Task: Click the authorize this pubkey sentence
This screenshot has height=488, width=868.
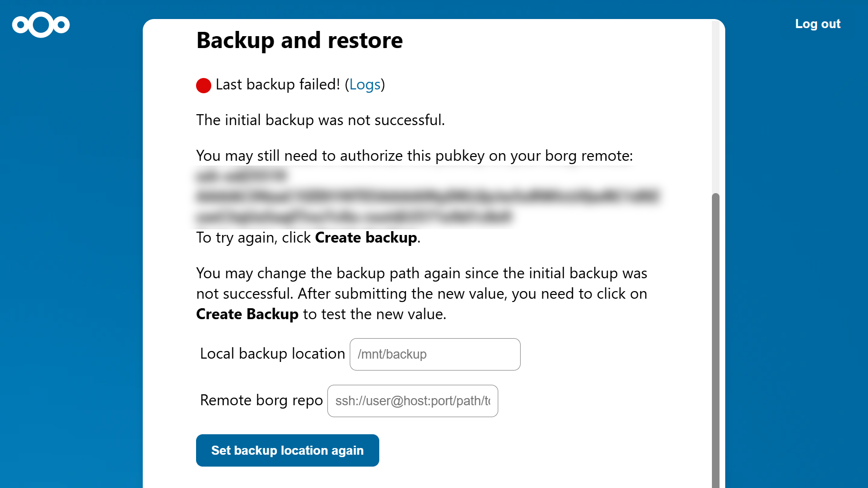Action: 414,156
